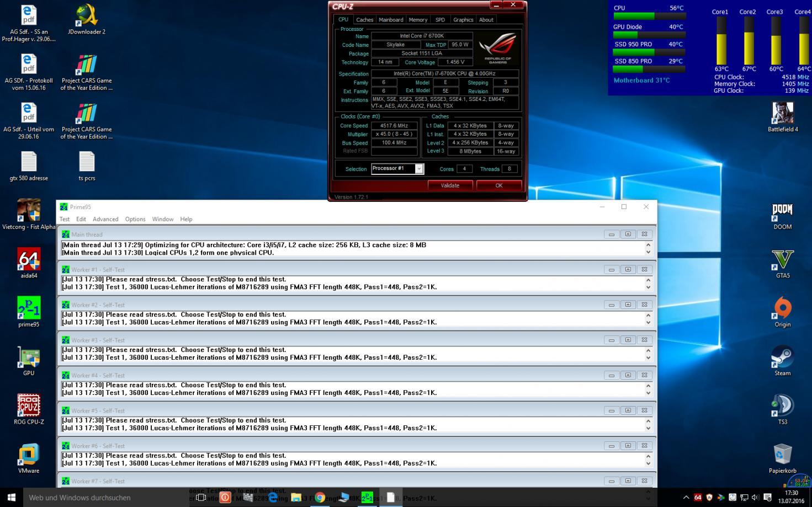This screenshot has height=507, width=812.
Task: Launch Battlefield 4 from the desktop
Action: [783, 117]
